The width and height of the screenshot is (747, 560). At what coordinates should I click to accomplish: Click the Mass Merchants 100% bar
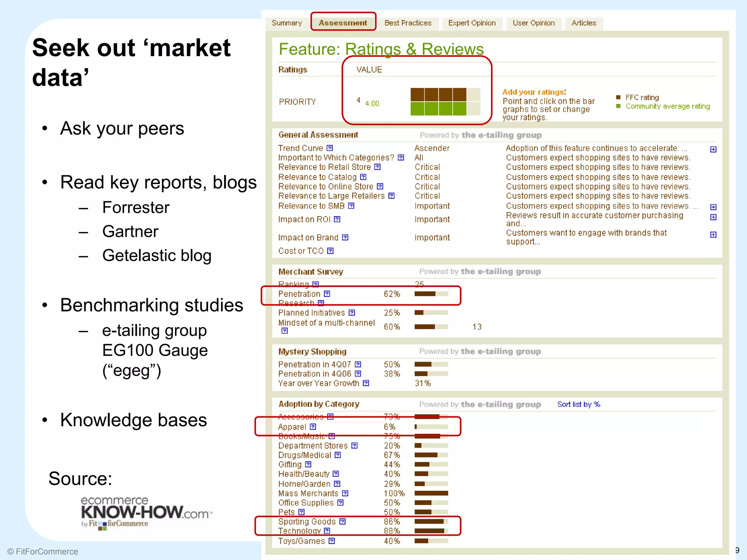point(431,493)
